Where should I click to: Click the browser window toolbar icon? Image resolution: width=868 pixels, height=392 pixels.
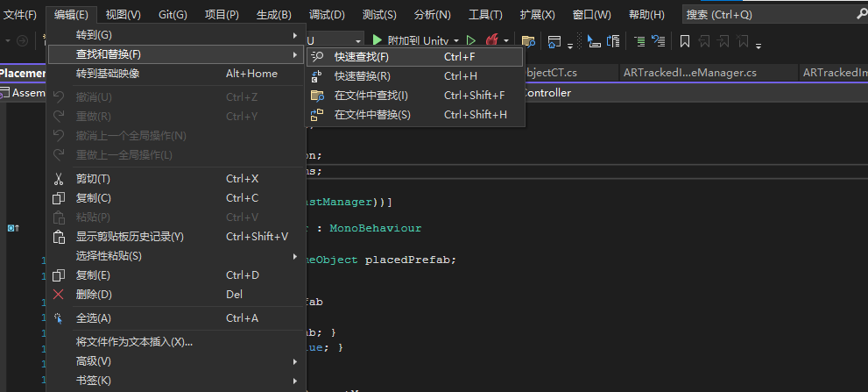[x=554, y=40]
